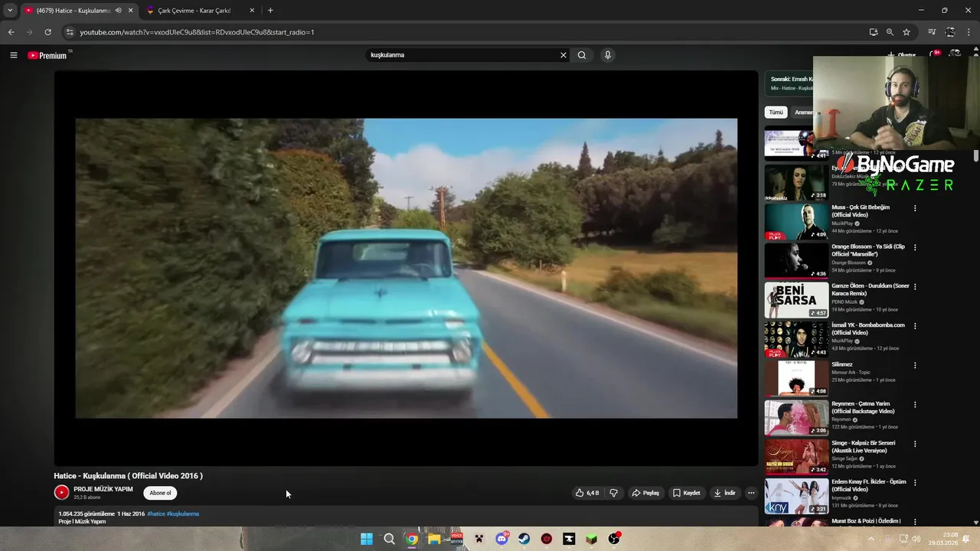Dislike the video with thumbs down
The height and width of the screenshot is (551, 980).
[x=613, y=493]
